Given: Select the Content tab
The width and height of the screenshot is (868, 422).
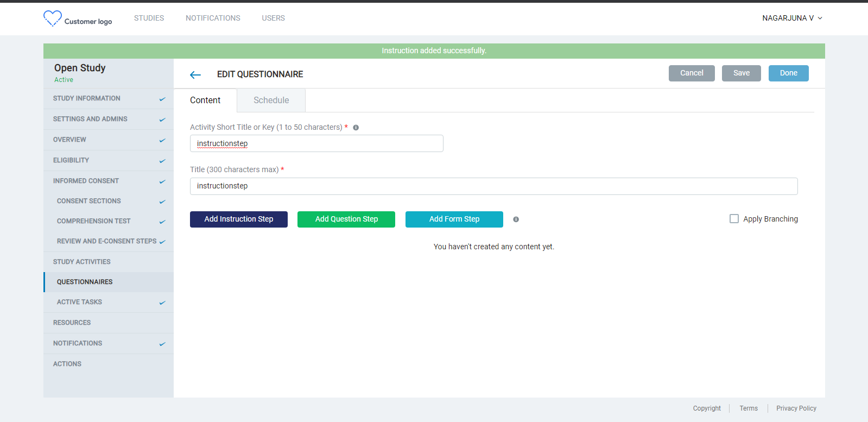Looking at the screenshot, I should point(205,100).
